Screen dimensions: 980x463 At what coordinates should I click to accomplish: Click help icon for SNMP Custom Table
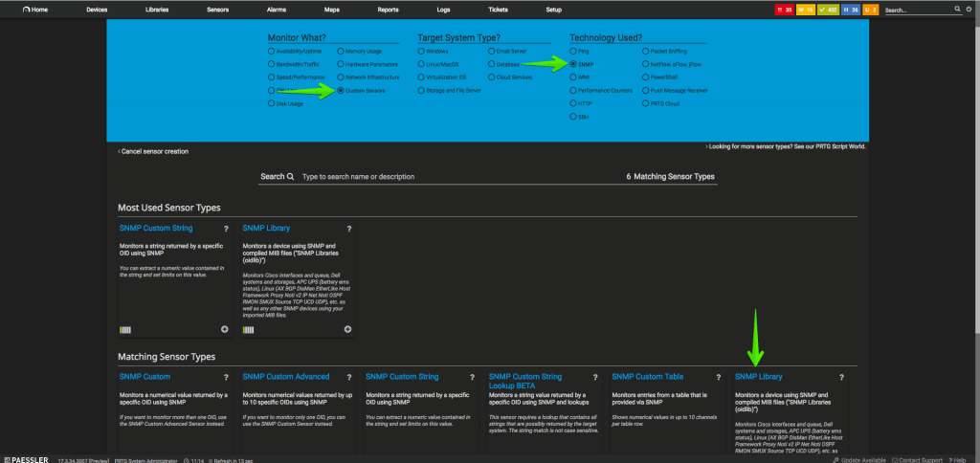tap(718, 378)
